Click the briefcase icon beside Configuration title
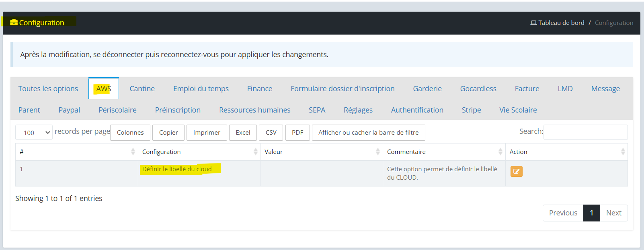 click(14, 23)
